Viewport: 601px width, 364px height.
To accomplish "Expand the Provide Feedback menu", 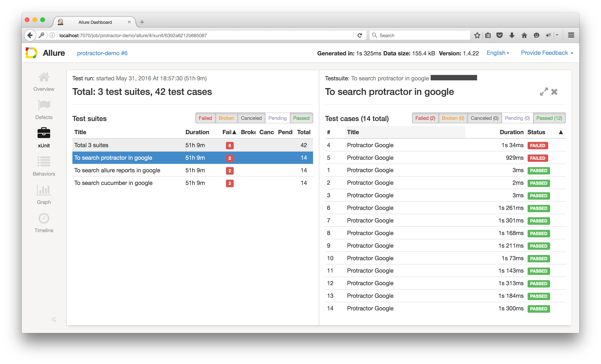I will tap(547, 53).
